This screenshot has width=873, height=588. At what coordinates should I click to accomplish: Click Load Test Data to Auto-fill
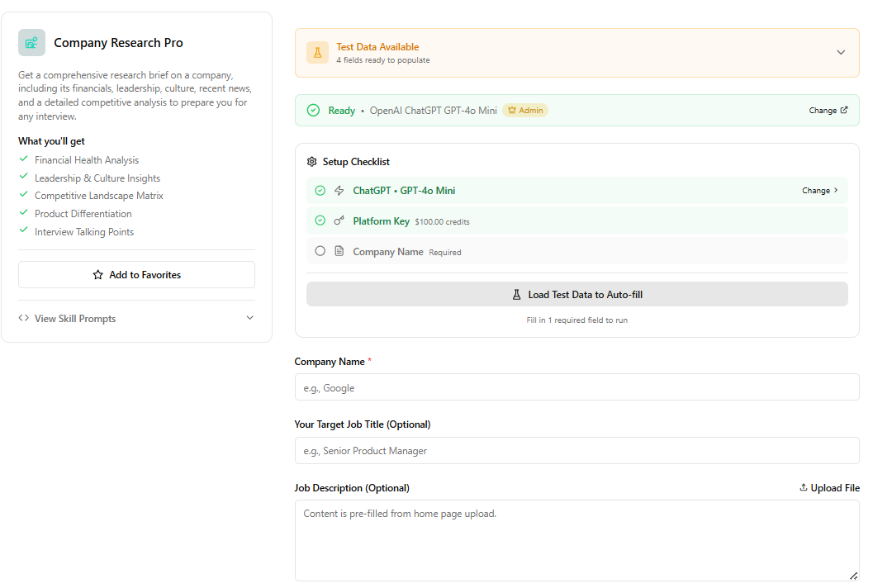tap(576, 294)
